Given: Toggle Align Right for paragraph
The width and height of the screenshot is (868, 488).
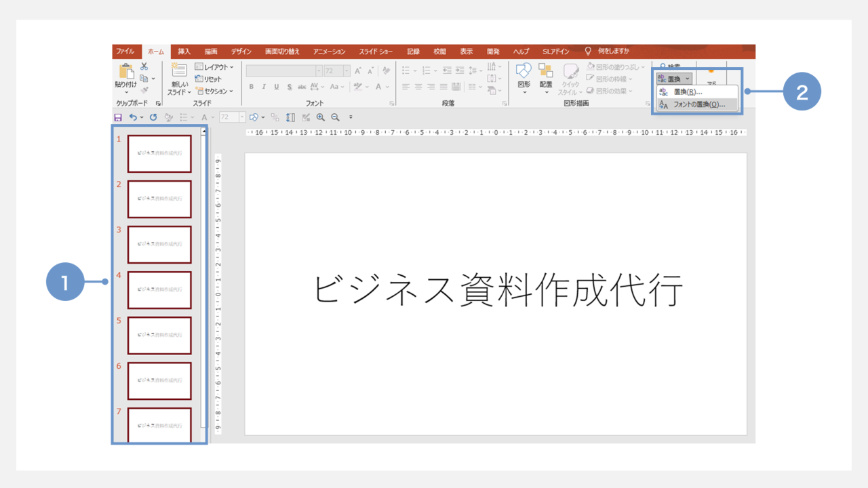Looking at the screenshot, I should point(431,87).
